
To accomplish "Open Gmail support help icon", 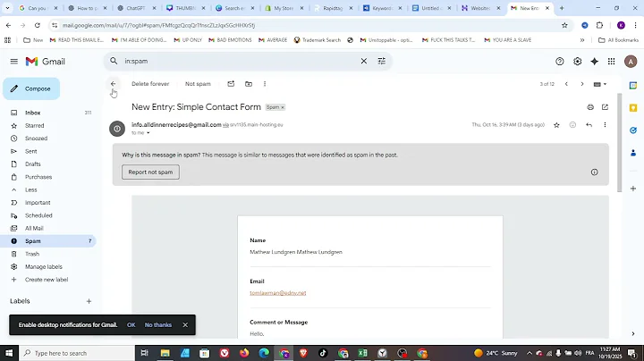I will tap(559, 61).
